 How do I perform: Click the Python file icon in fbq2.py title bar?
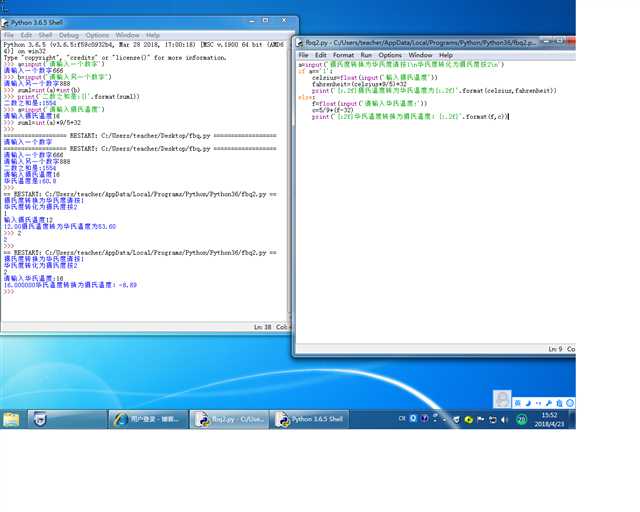coord(300,43)
